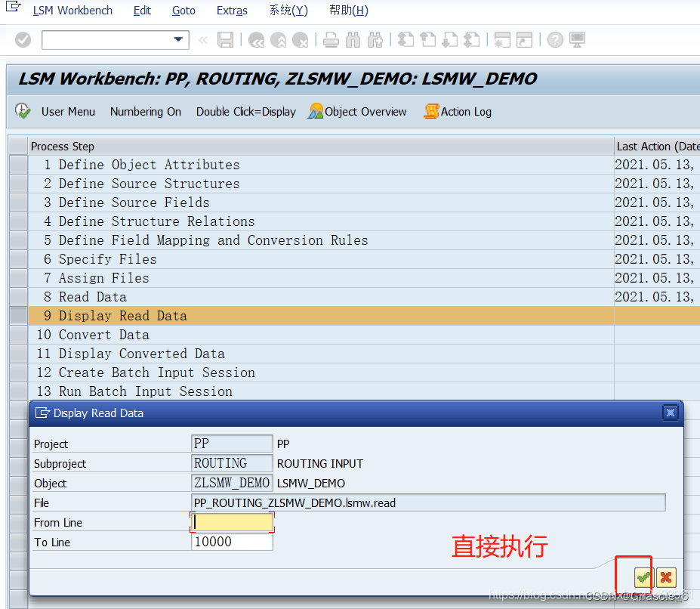The height and width of the screenshot is (609, 700).
Task: Click the From Line input field
Action: coord(230,522)
